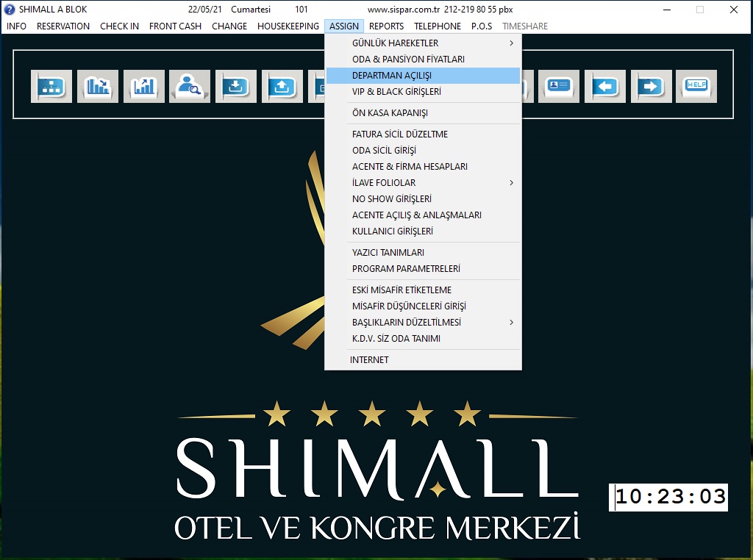The width and height of the screenshot is (753, 560).
Task: Open the REPORTS menu
Action: point(387,26)
